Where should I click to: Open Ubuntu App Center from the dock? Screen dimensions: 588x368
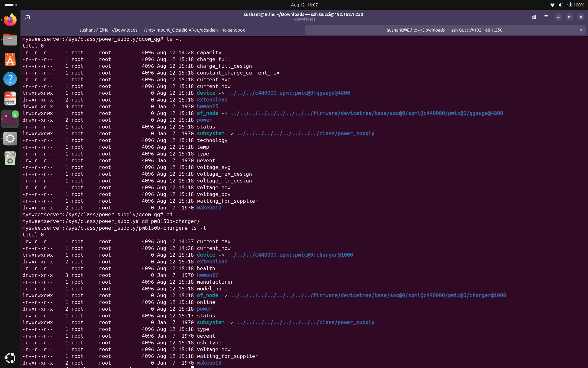[10, 59]
